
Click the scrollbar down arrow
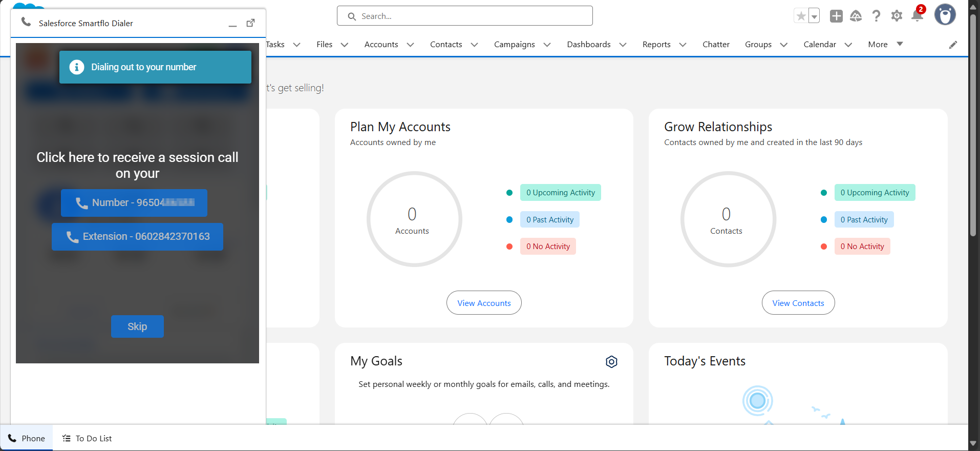[973, 444]
